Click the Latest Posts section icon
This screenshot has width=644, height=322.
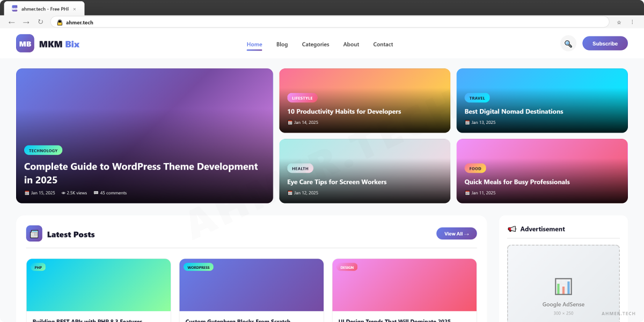(x=34, y=233)
